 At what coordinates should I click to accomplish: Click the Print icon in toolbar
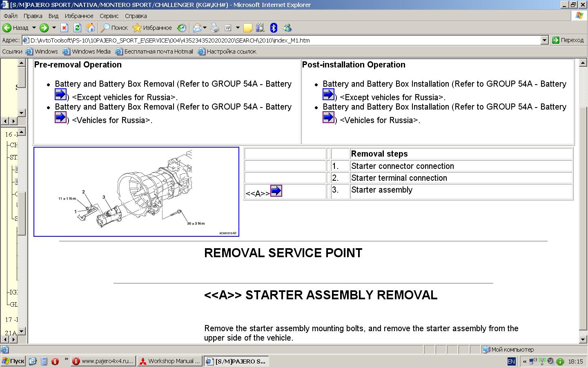point(215,28)
